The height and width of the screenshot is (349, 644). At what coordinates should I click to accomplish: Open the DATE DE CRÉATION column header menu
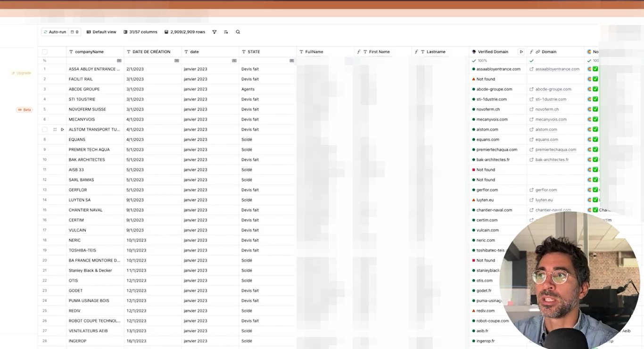click(153, 52)
